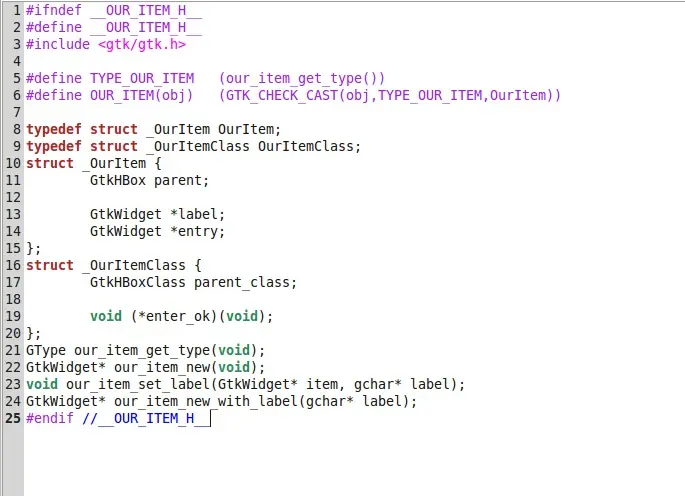Click '_OurItemClass' struct name on line 16

134,266
